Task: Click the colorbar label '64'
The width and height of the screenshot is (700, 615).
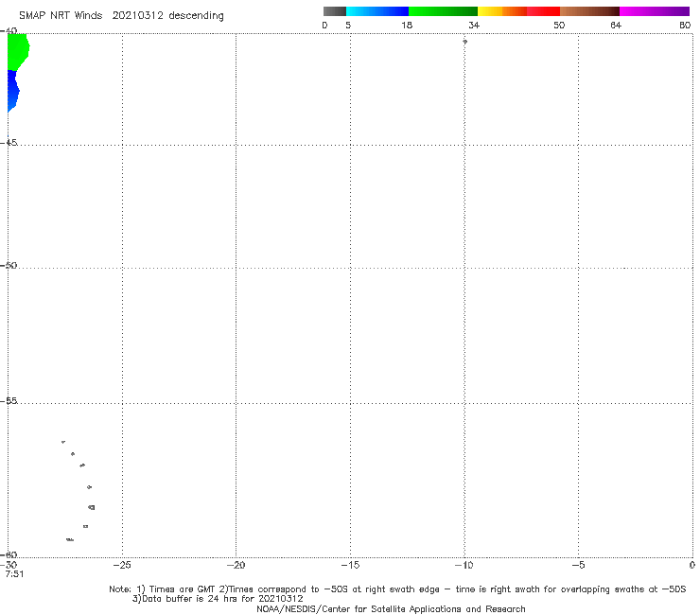Action: pyautogui.click(x=616, y=26)
